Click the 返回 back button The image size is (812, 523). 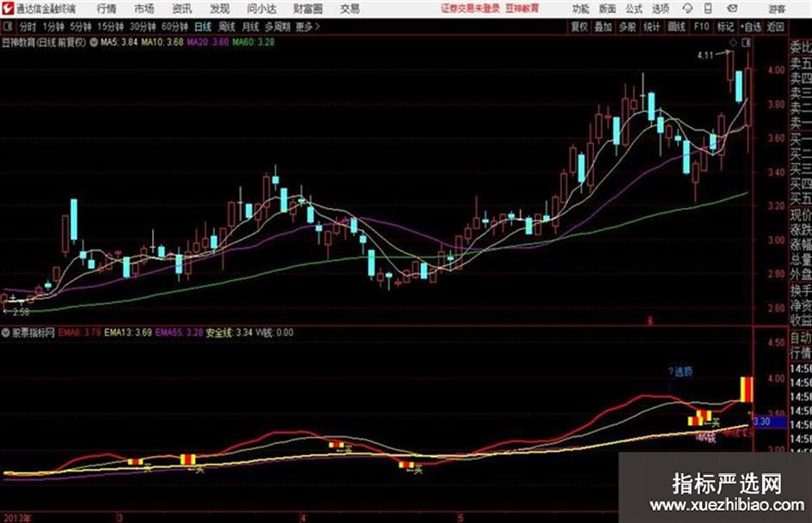pos(775,27)
